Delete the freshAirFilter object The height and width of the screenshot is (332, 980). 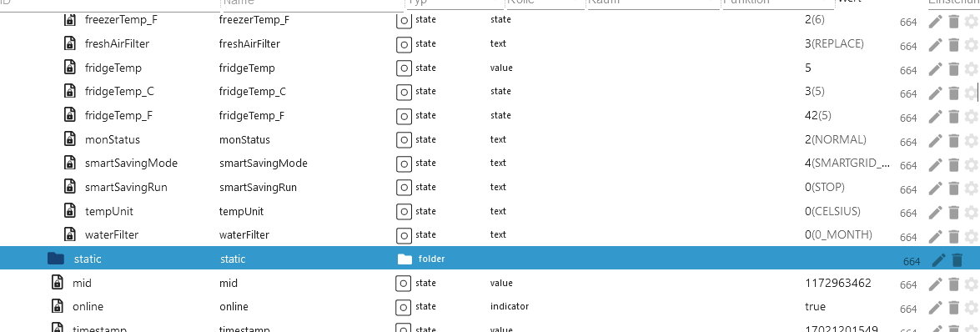point(953,46)
